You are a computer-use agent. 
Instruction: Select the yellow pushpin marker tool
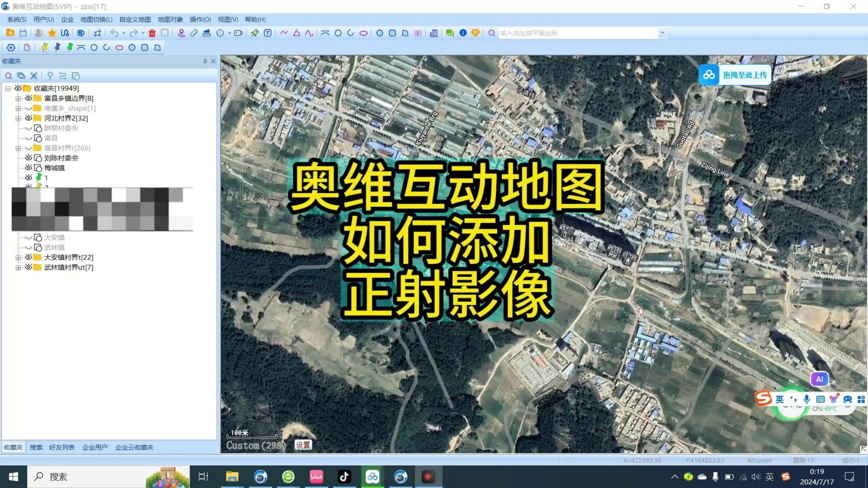pyautogui.click(x=44, y=47)
